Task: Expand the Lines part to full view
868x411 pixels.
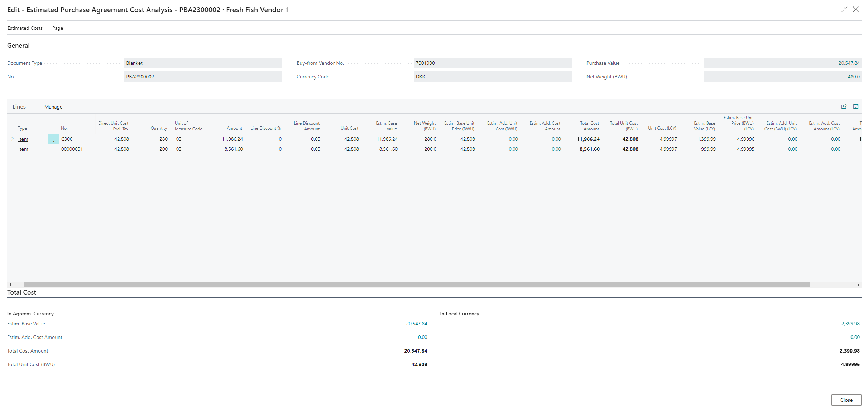Action: tap(856, 106)
